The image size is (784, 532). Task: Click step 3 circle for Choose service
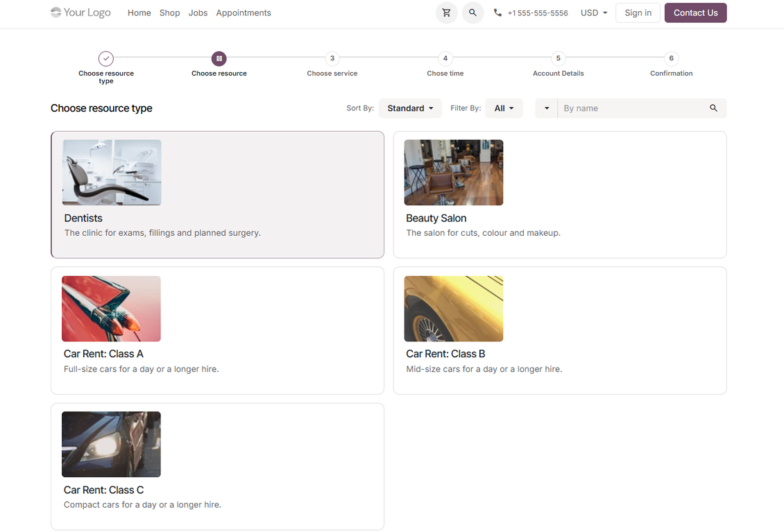click(x=332, y=58)
